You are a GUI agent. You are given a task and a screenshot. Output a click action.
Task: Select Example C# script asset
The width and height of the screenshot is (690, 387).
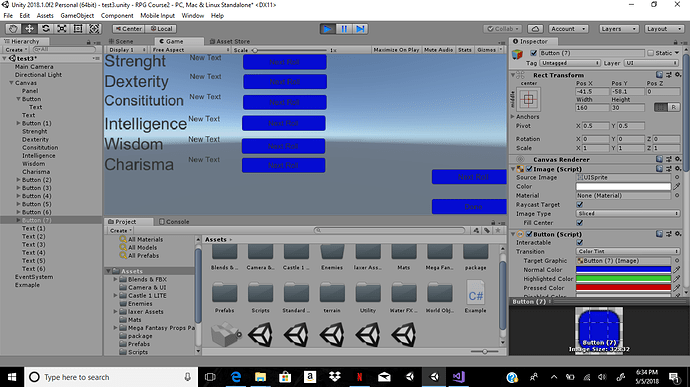point(476,297)
